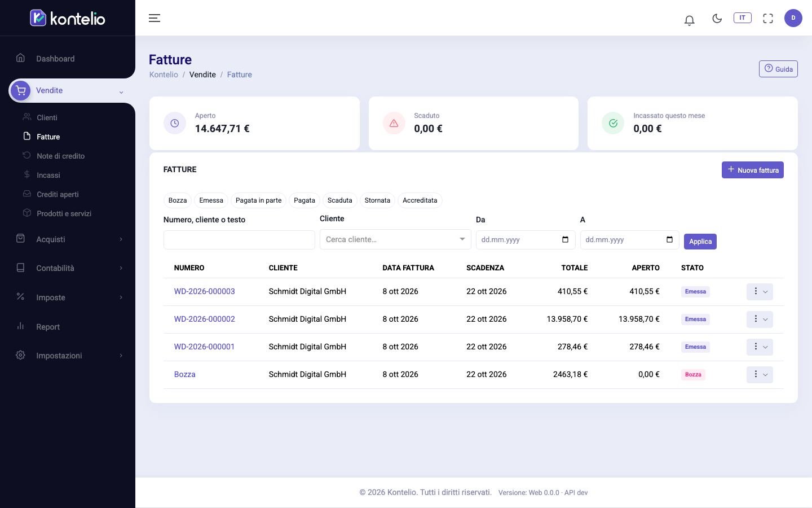The width and height of the screenshot is (812, 508).
Task: Open the user avatar D menu
Action: point(793,18)
